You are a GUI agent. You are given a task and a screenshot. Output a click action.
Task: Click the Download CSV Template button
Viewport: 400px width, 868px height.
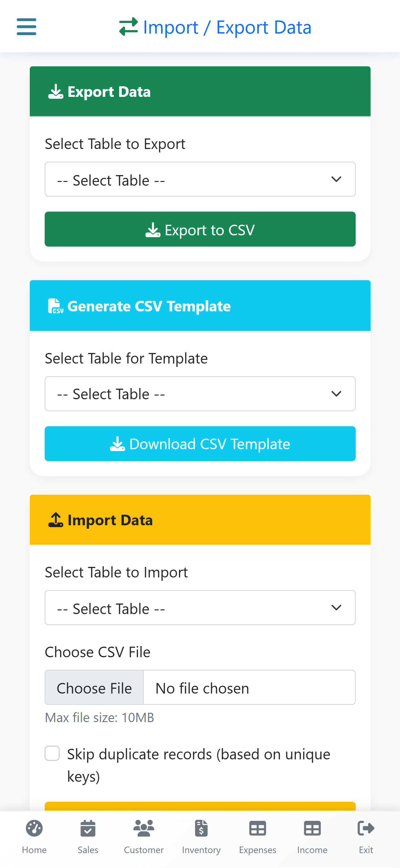tap(200, 443)
